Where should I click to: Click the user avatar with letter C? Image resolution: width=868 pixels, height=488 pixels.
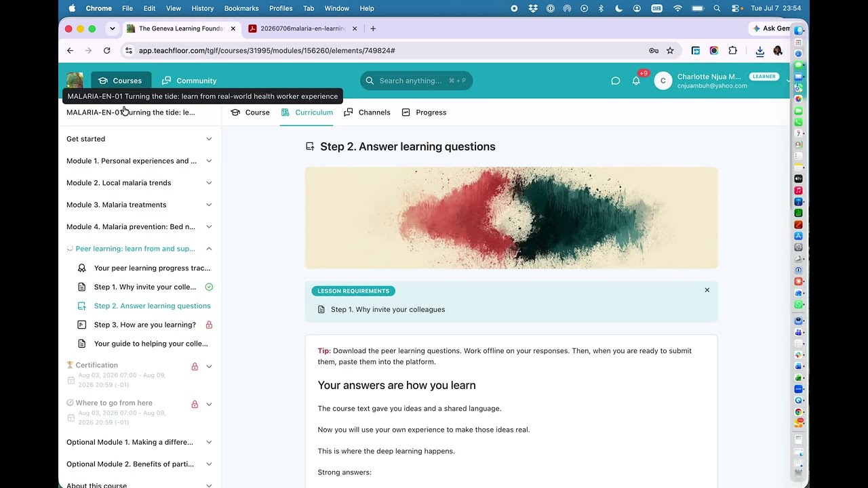pos(663,81)
